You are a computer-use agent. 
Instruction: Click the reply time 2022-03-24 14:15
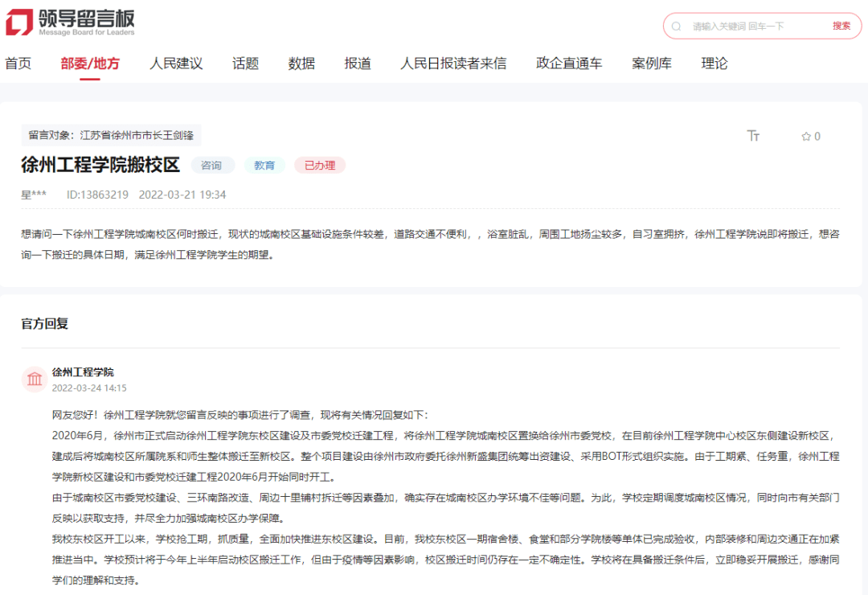[89, 388]
